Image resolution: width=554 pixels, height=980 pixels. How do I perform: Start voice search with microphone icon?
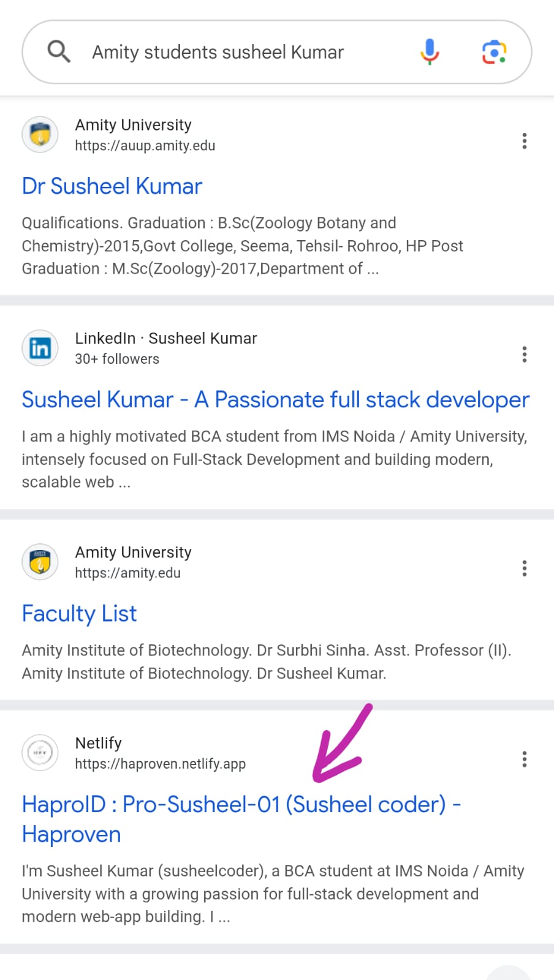click(430, 52)
